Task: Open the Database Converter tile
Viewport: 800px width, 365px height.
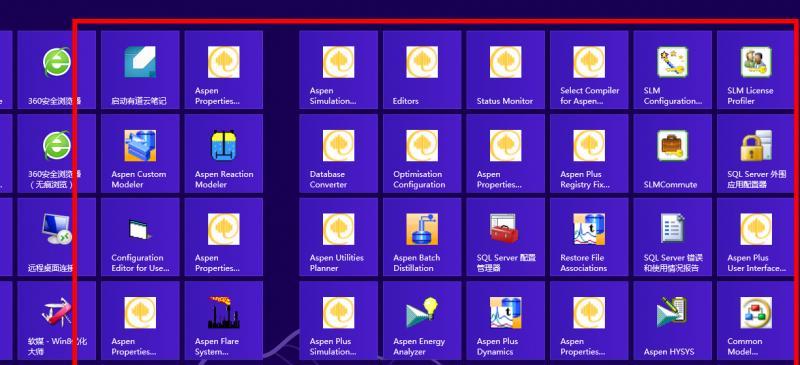Action: (339, 153)
